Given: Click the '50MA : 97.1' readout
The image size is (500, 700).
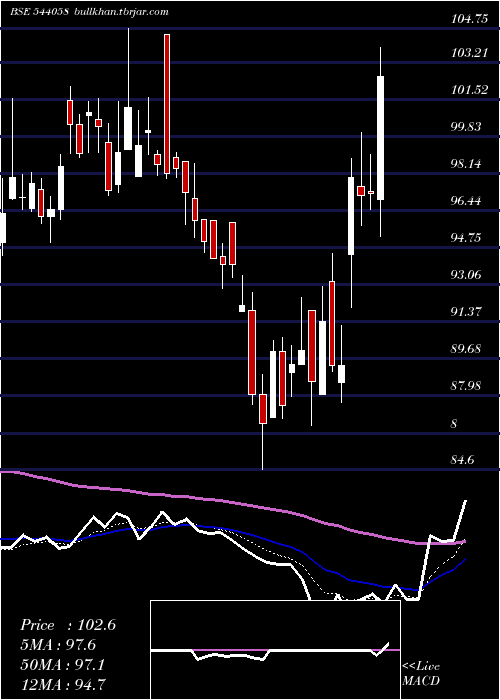Looking at the screenshot, I should pos(63,664).
